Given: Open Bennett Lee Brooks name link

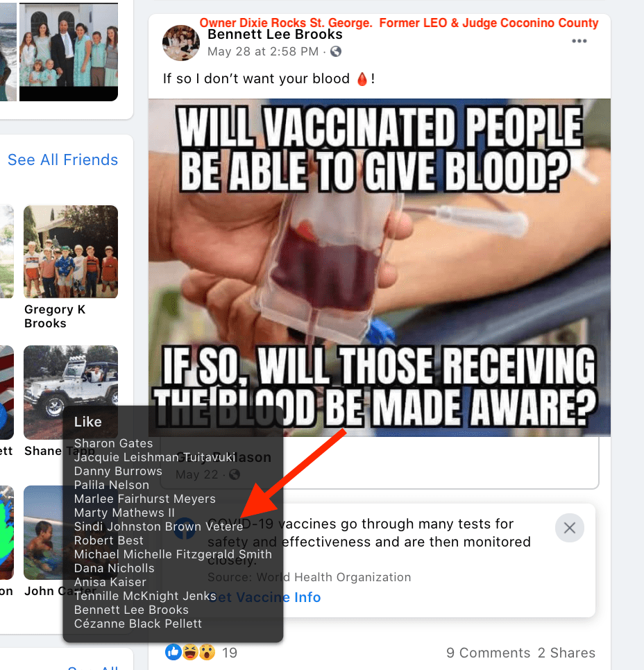Looking at the screenshot, I should (275, 34).
